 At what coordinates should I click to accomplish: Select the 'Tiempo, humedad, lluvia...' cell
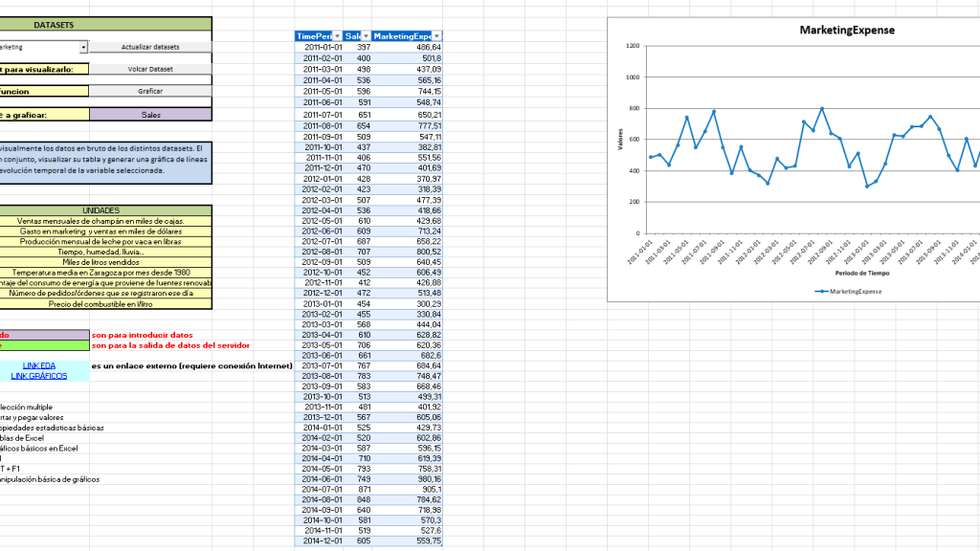[100, 252]
